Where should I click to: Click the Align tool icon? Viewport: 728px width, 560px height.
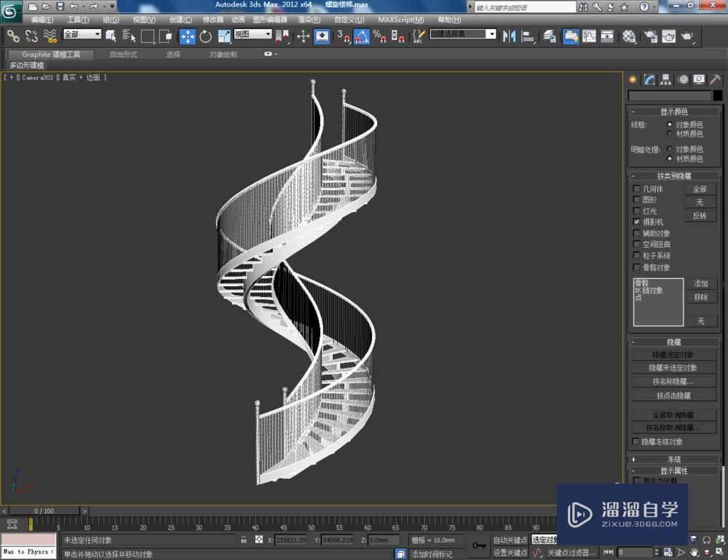coord(527,36)
